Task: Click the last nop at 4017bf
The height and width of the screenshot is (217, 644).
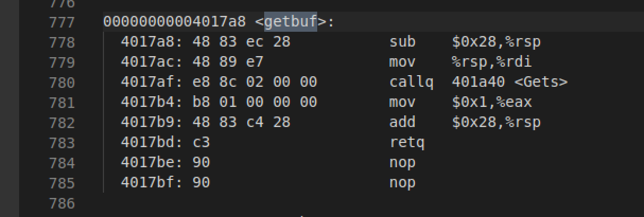Action: point(402,183)
